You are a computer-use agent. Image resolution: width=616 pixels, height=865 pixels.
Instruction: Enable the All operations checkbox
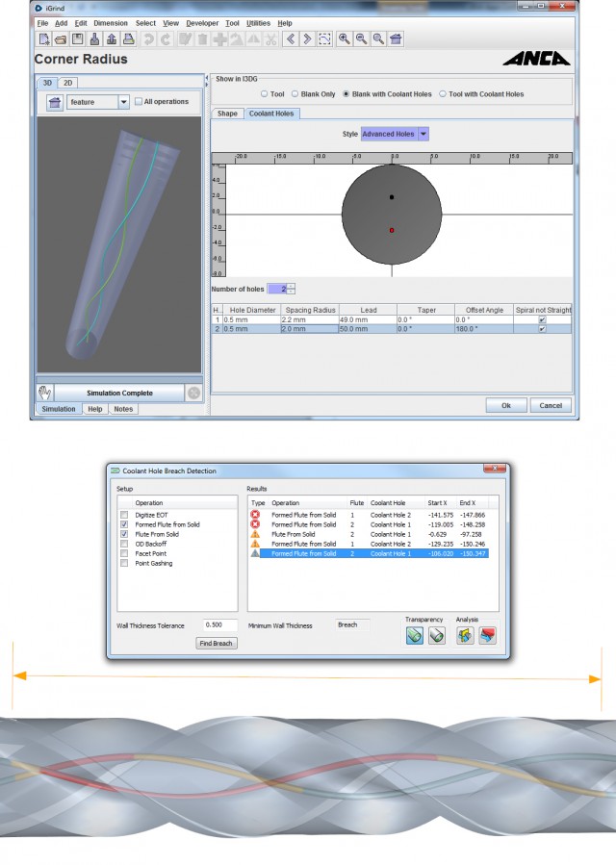139,101
